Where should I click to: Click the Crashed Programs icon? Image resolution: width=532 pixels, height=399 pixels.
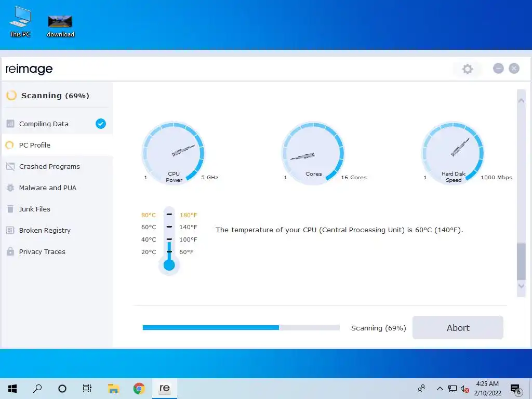pyautogui.click(x=10, y=166)
